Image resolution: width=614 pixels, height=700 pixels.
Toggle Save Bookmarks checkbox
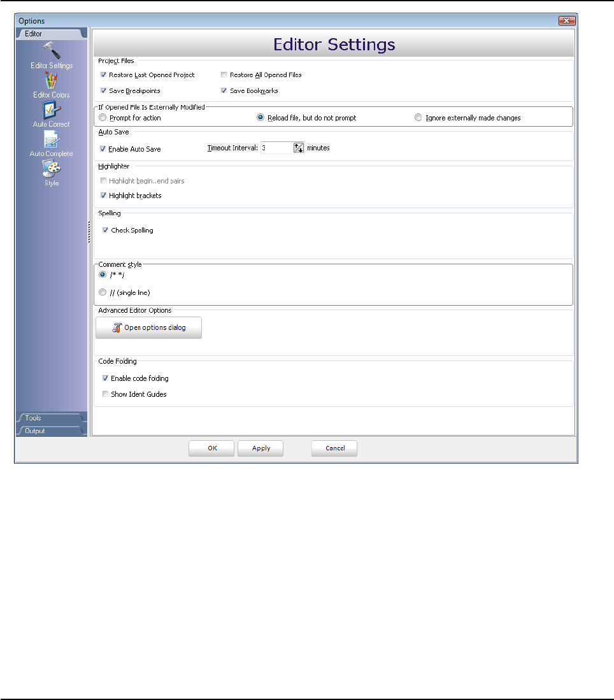224,90
